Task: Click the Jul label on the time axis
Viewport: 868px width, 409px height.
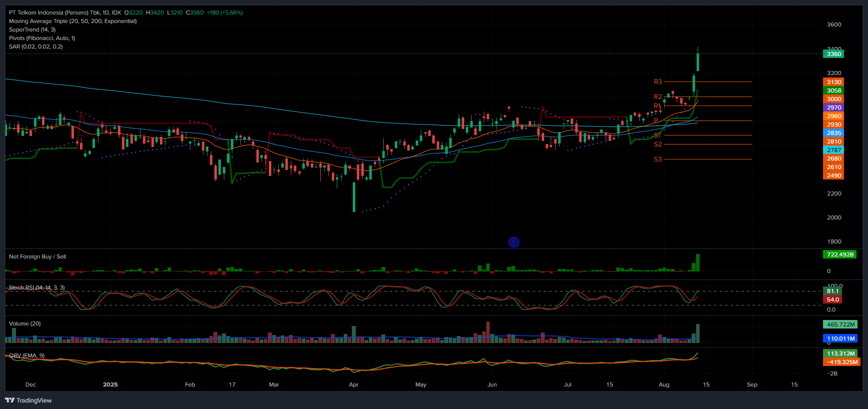Action: pyautogui.click(x=568, y=384)
